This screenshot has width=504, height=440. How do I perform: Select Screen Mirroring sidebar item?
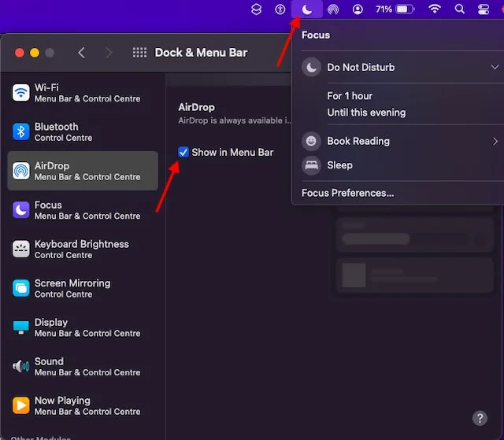[83, 288]
